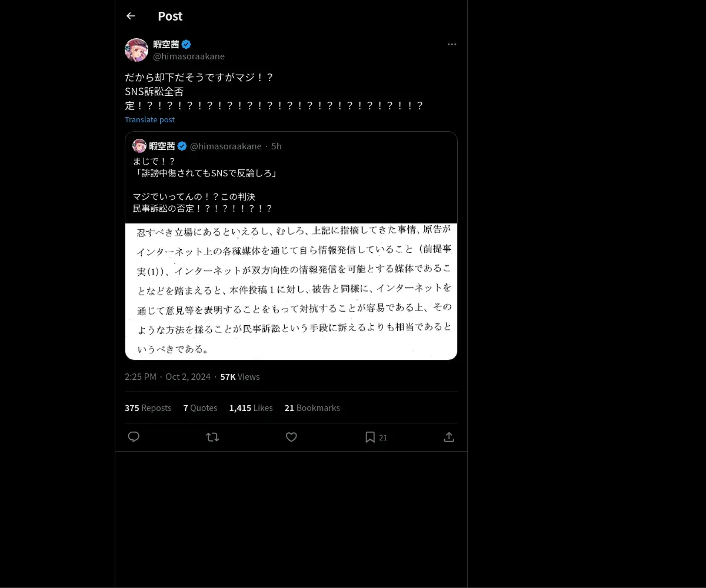The width and height of the screenshot is (706, 588).
Task: Go back using the arrow icon
Action: click(x=131, y=16)
